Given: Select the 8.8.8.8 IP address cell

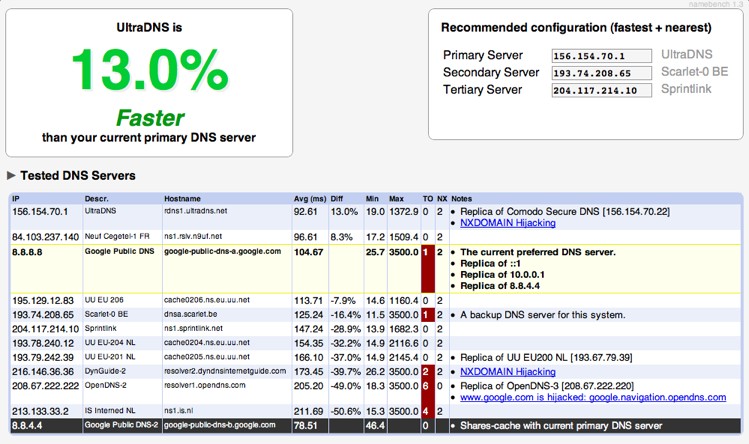Looking at the screenshot, I should pos(29,252).
